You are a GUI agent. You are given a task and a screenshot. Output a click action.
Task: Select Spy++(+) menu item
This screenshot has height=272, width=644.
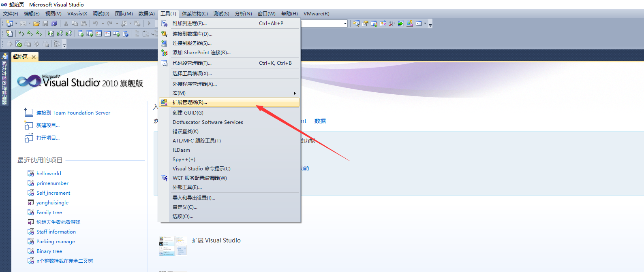(229, 159)
